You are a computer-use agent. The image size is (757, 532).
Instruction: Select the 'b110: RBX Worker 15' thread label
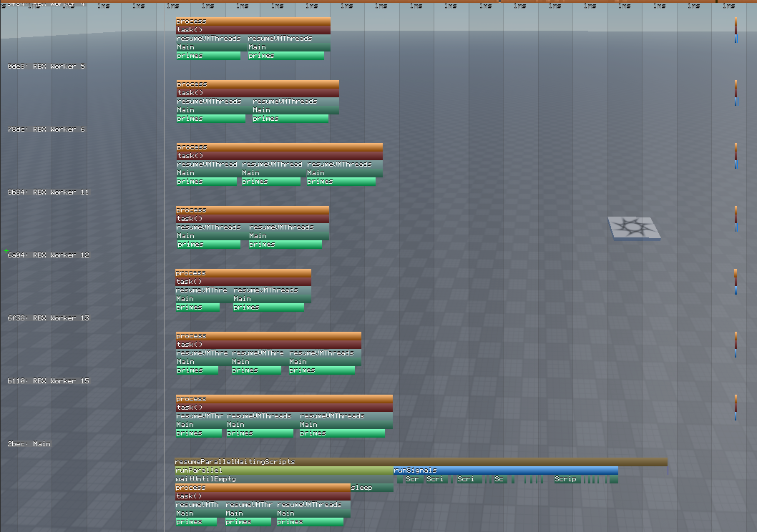(x=48, y=381)
